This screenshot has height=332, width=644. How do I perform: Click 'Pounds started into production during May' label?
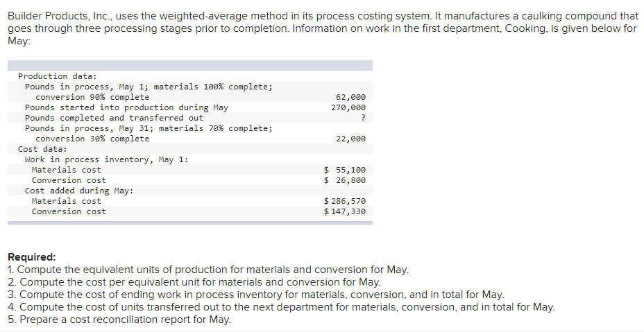(126, 107)
